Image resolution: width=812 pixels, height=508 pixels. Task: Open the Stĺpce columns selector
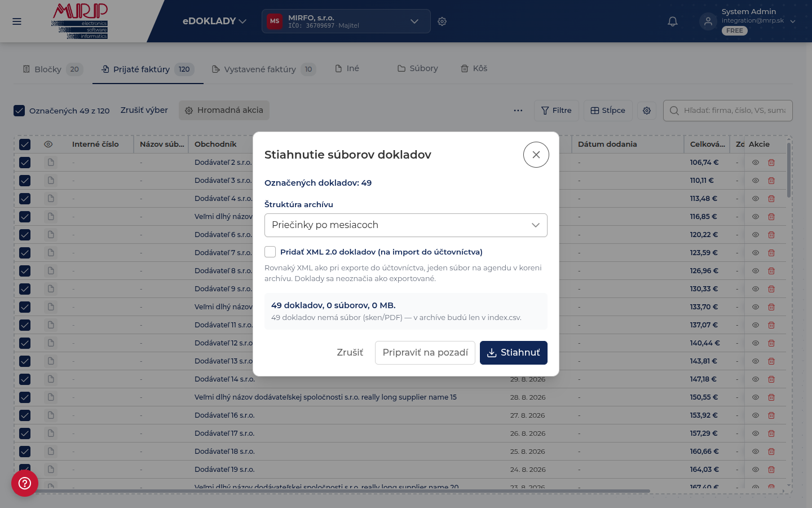pos(608,111)
